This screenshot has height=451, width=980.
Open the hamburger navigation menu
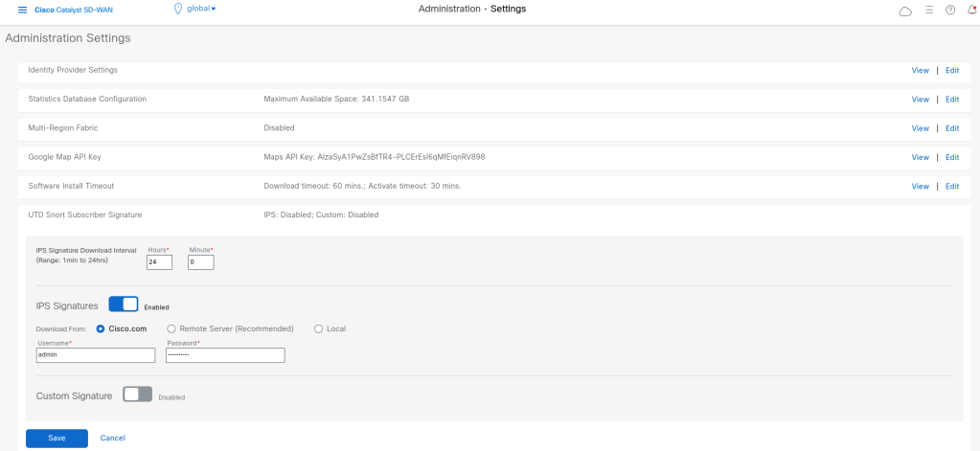coord(22,10)
